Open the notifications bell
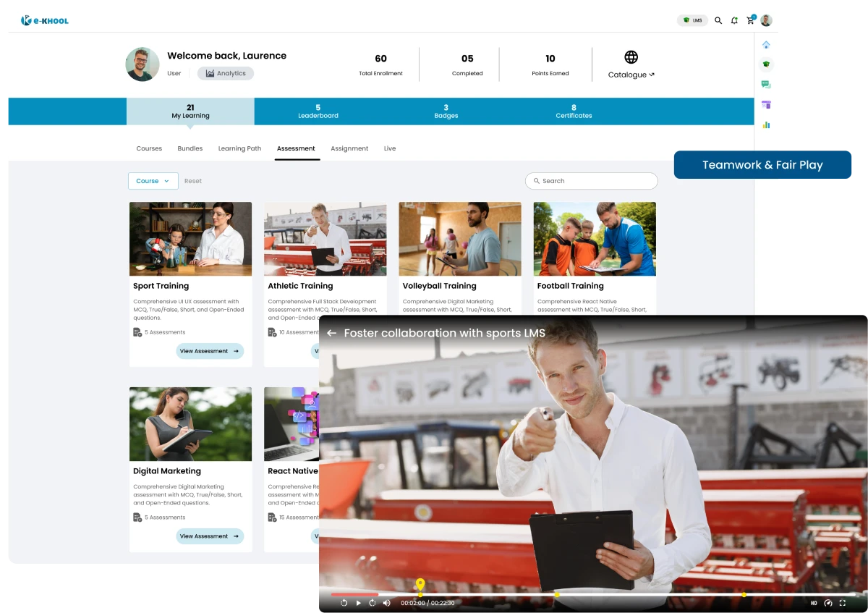The height and width of the screenshot is (613, 868). point(734,20)
